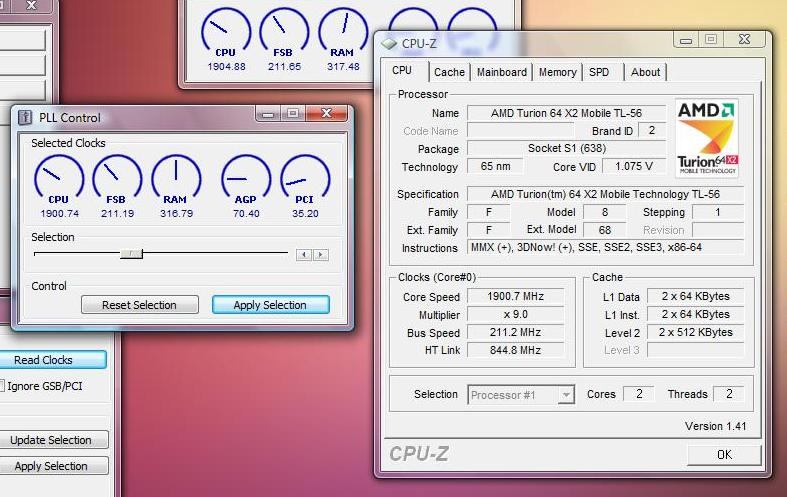Image resolution: width=787 pixels, height=497 pixels.
Task: Minimize the CPU-Z window
Action: point(686,40)
